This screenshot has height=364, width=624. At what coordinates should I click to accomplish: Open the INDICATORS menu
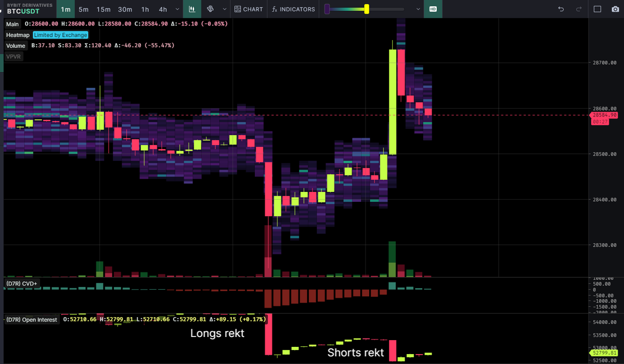coord(294,9)
